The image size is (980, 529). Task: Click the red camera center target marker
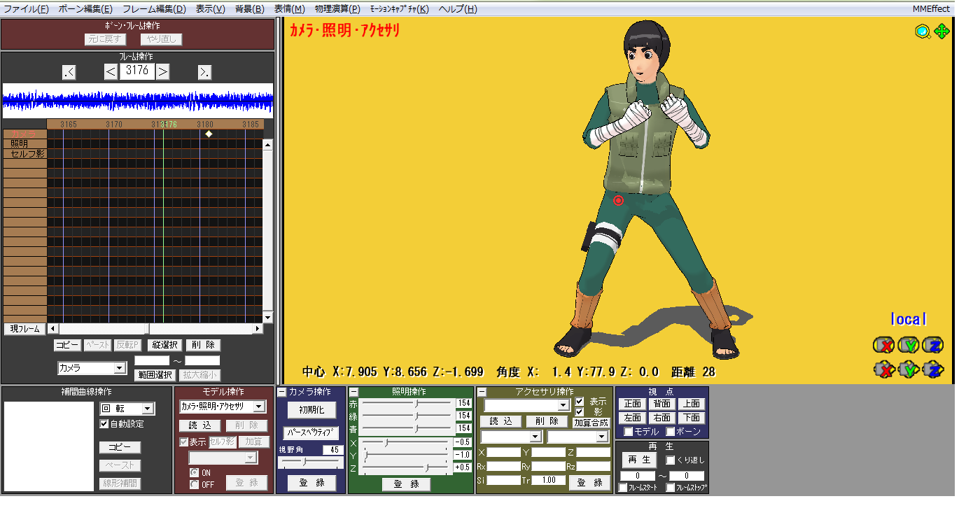coord(618,201)
